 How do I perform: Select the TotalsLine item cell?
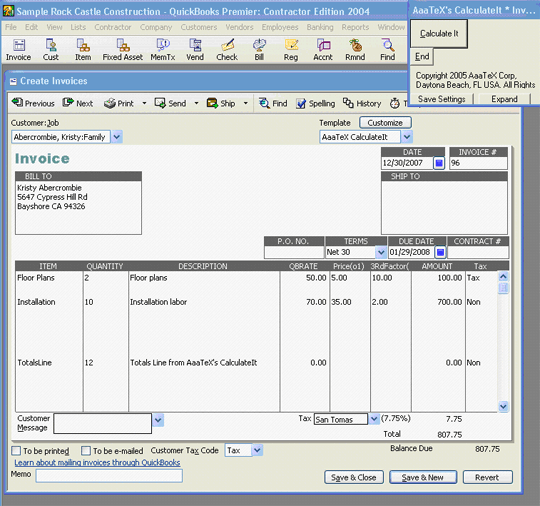(49, 363)
